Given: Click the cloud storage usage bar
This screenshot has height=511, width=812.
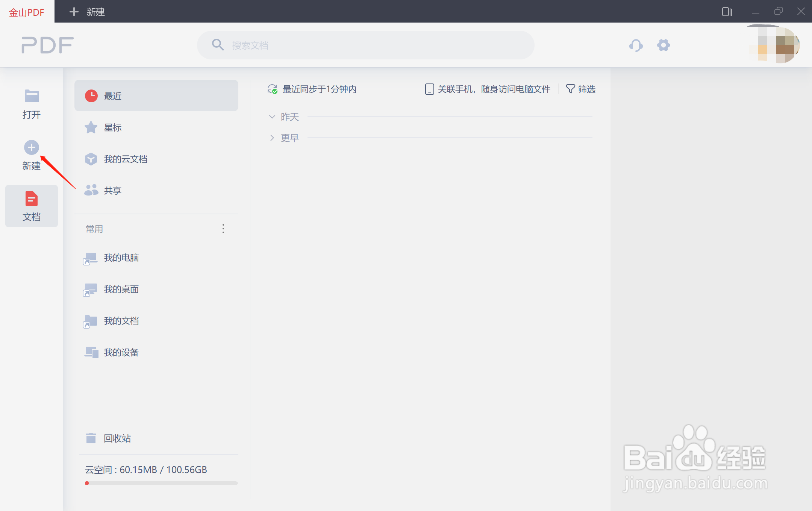Looking at the screenshot, I should pos(161,483).
